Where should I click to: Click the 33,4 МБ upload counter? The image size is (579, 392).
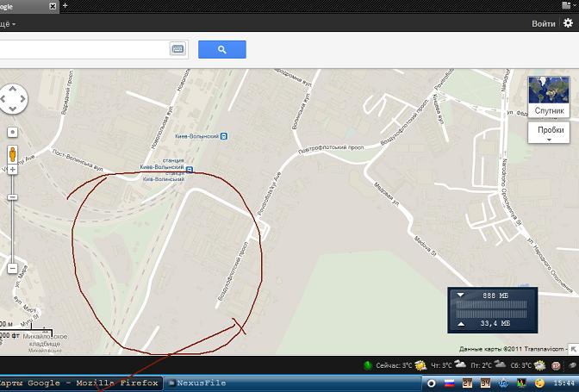(495, 323)
